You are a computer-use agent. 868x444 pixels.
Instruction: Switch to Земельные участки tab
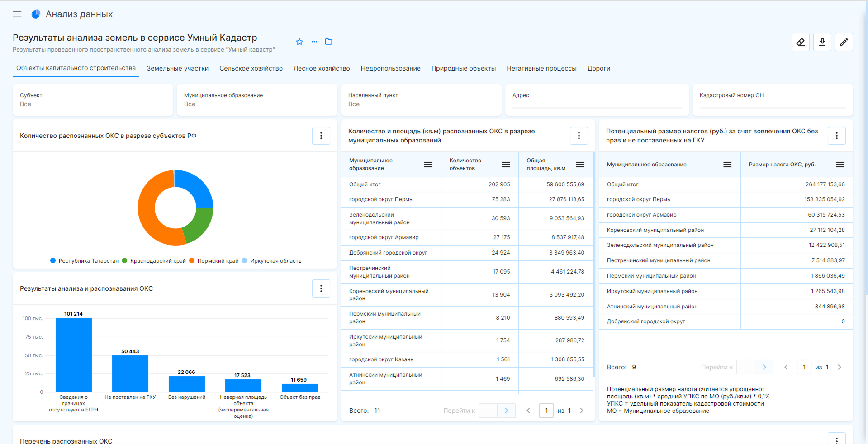coord(178,68)
